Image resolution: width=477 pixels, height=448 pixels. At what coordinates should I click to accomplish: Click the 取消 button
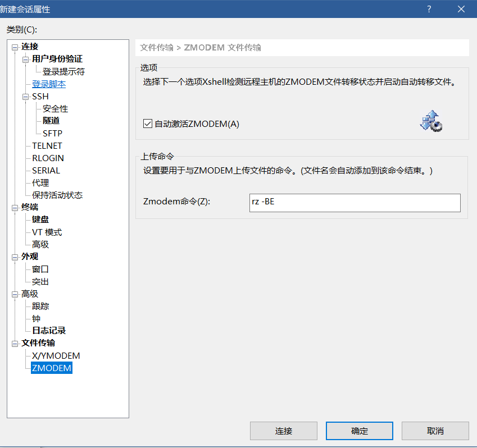pos(435,431)
